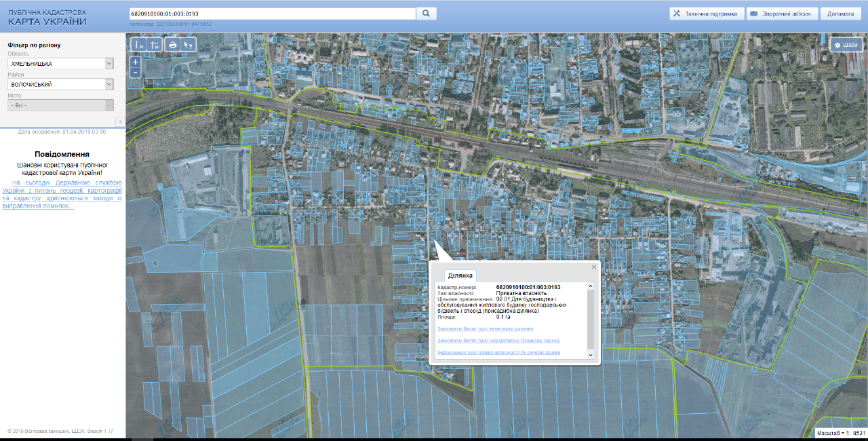Select the area measurement tool
The width and height of the screenshot is (868, 441).
pos(155,45)
